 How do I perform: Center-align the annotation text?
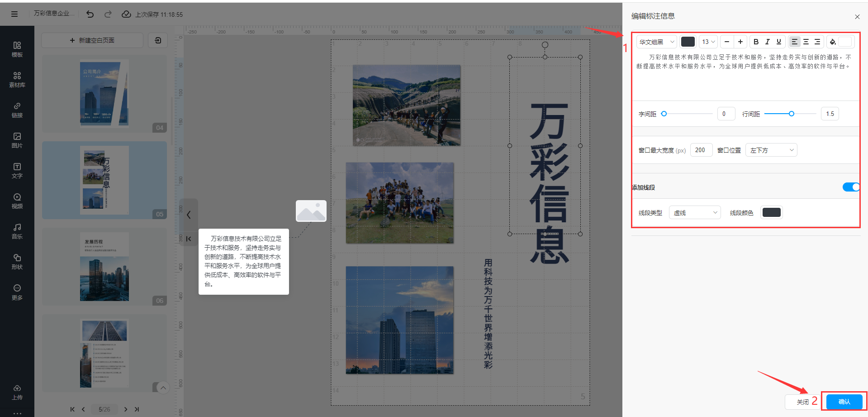[x=806, y=42]
